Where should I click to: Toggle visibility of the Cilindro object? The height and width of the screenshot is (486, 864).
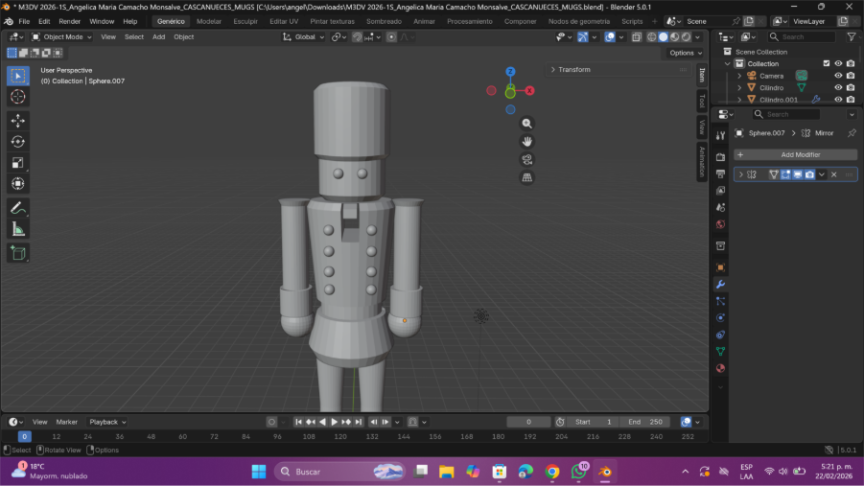click(838, 88)
